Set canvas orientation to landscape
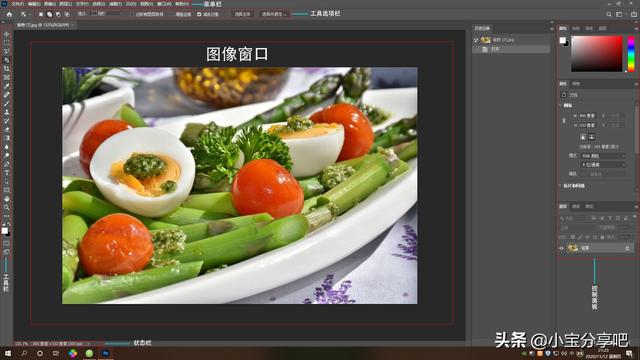The height and width of the screenshot is (360, 640). coord(592,137)
